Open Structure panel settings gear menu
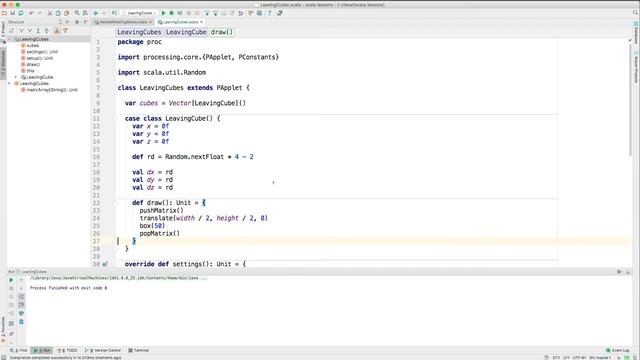640x360 pixels. (77, 22)
